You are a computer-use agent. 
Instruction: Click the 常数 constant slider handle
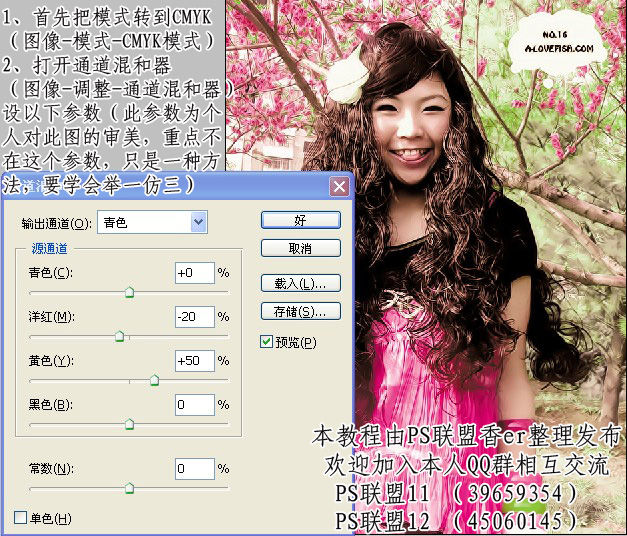(129, 488)
